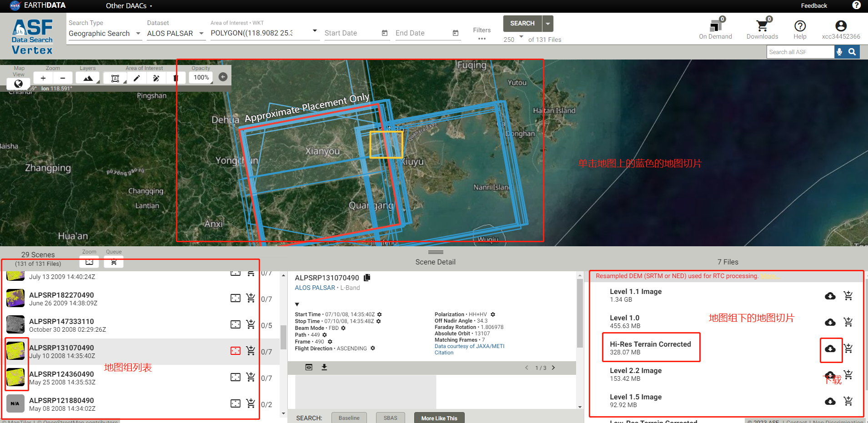Select the Map View globe icon
Viewport: 868px width, 423px height.
(18, 84)
